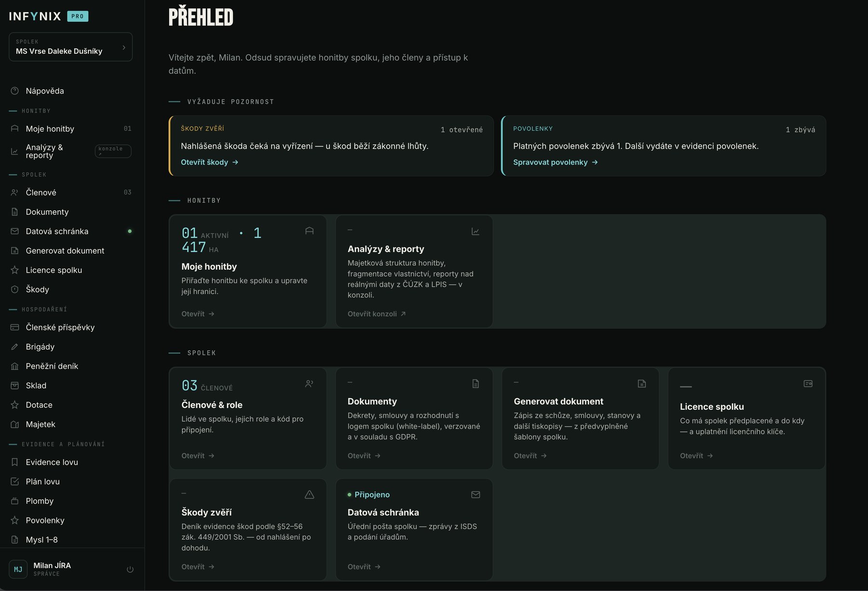The height and width of the screenshot is (591, 868).
Task: Click the envelope icon on Datová schránka card
Action: point(475,495)
